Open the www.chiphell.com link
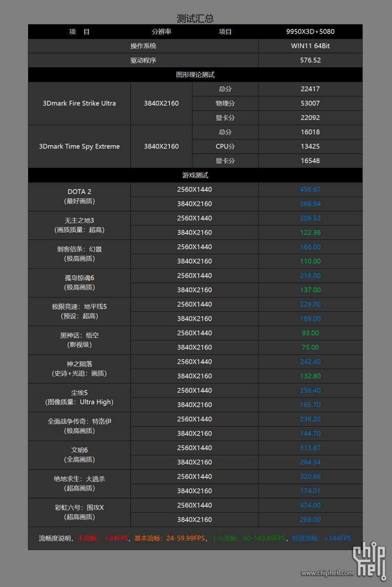The width and height of the screenshot is (392, 587). [x=327, y=573]
